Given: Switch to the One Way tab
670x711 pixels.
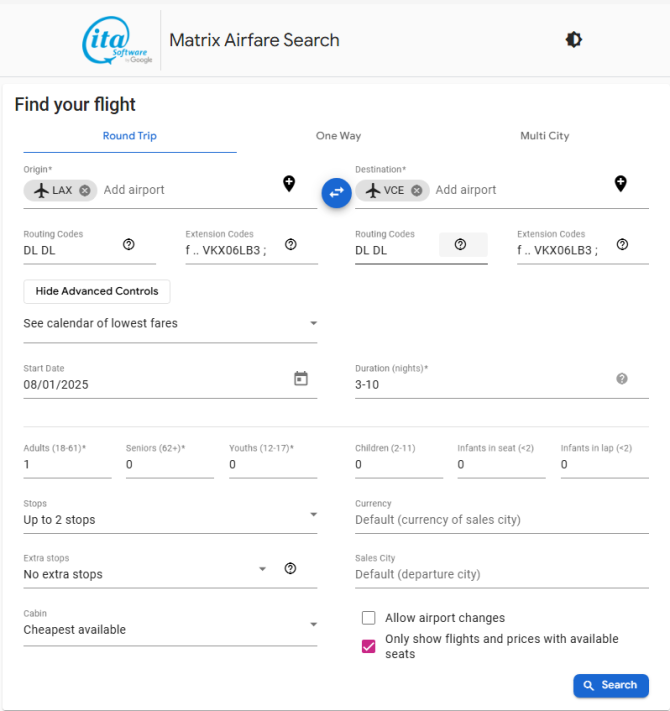Looking at the screenshot, I should click(338, 136).
